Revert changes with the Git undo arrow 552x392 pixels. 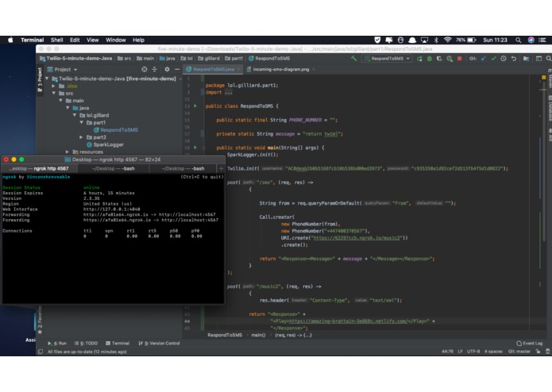pos(514,59)
